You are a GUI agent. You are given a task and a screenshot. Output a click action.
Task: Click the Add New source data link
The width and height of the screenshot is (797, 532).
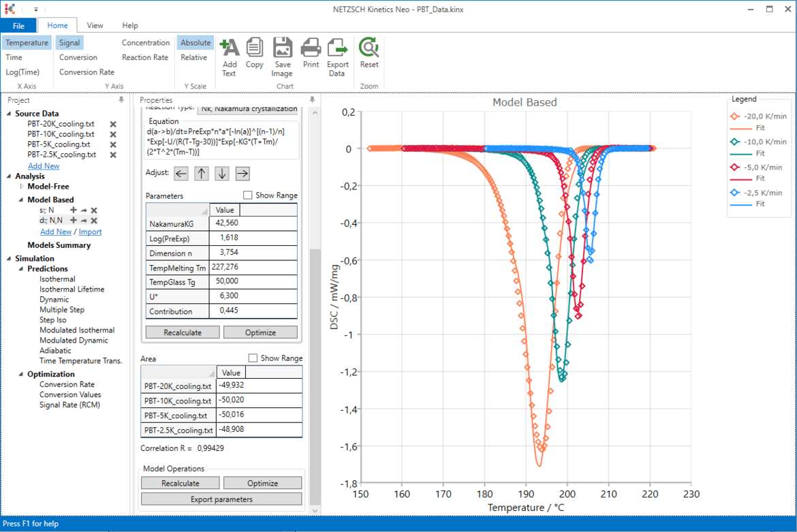44,166
